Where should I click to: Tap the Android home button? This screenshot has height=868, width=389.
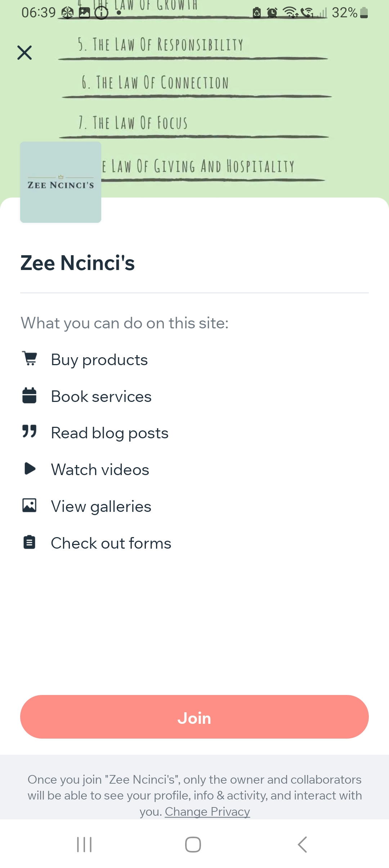pos(193,845)
